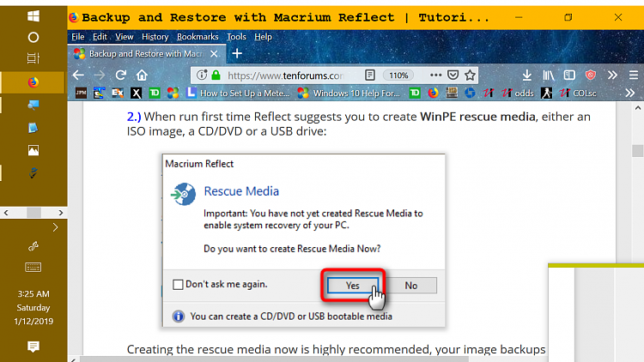Screen dimensions: 644x362
Task: Open the TD bookmark beside the X bookmark
Action: [x=155, y=94]
